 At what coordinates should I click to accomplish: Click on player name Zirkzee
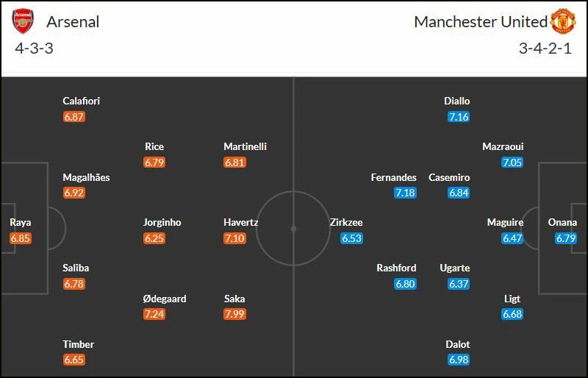[x=346, y=222]
